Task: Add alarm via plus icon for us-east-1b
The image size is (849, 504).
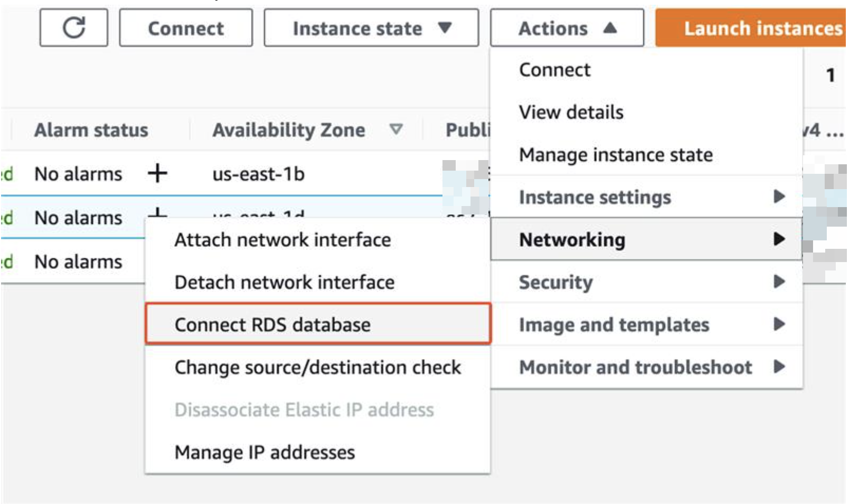Action: coord(157,173)
